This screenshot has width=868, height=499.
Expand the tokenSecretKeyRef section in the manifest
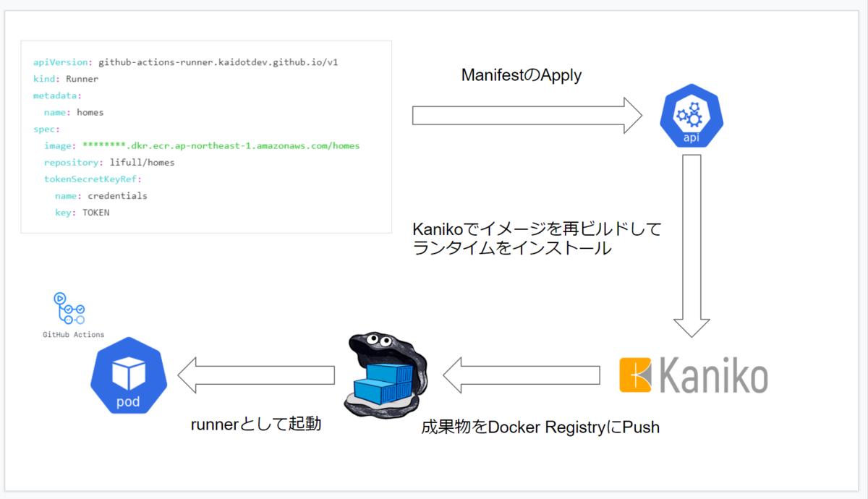92,179
